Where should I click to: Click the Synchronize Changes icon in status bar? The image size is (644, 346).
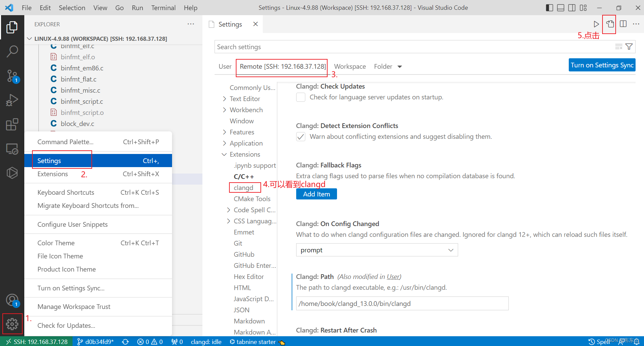125,342
